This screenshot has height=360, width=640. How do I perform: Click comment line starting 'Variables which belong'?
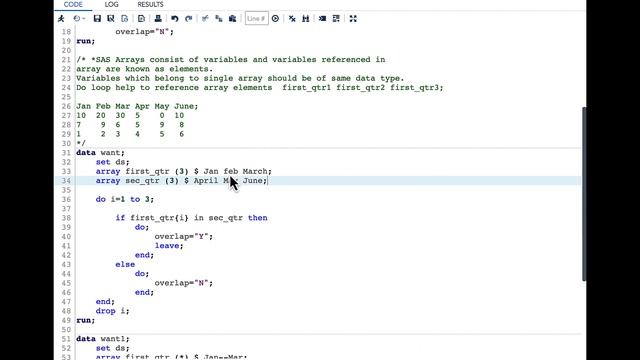coord(240,78)
